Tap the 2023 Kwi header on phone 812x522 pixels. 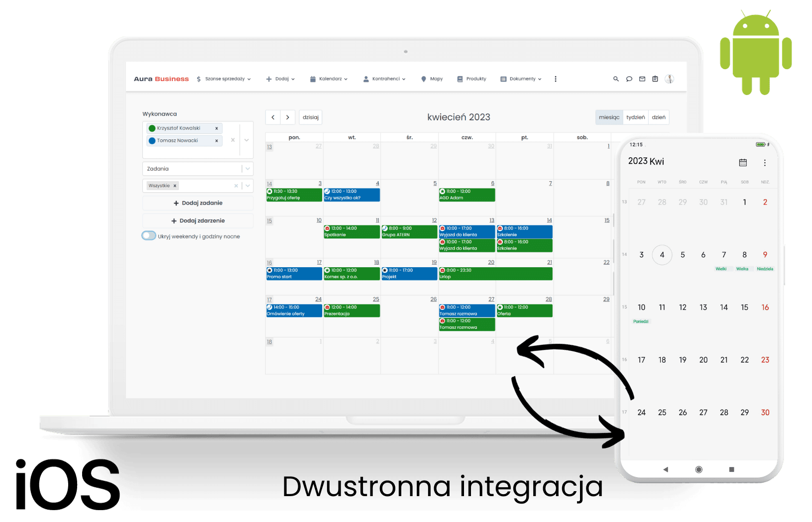click(646, 161)
